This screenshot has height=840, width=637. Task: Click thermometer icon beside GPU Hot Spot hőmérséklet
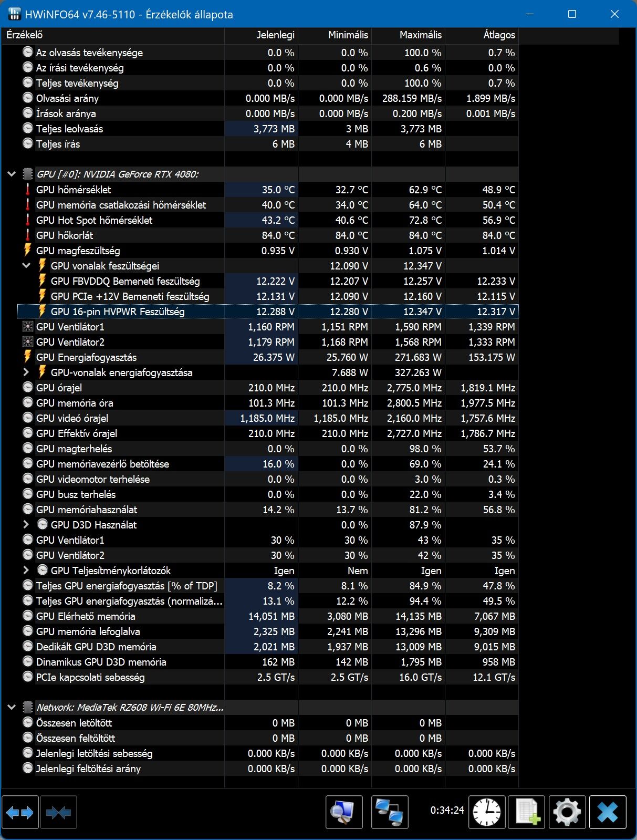(x=28, y=220)
